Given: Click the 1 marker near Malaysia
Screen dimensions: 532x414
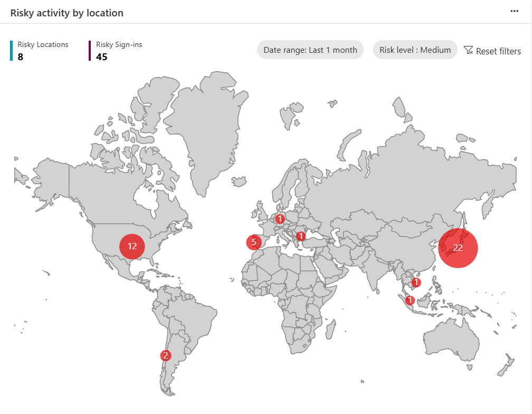Looking at the screenshot, I should (x=409, y=300).
